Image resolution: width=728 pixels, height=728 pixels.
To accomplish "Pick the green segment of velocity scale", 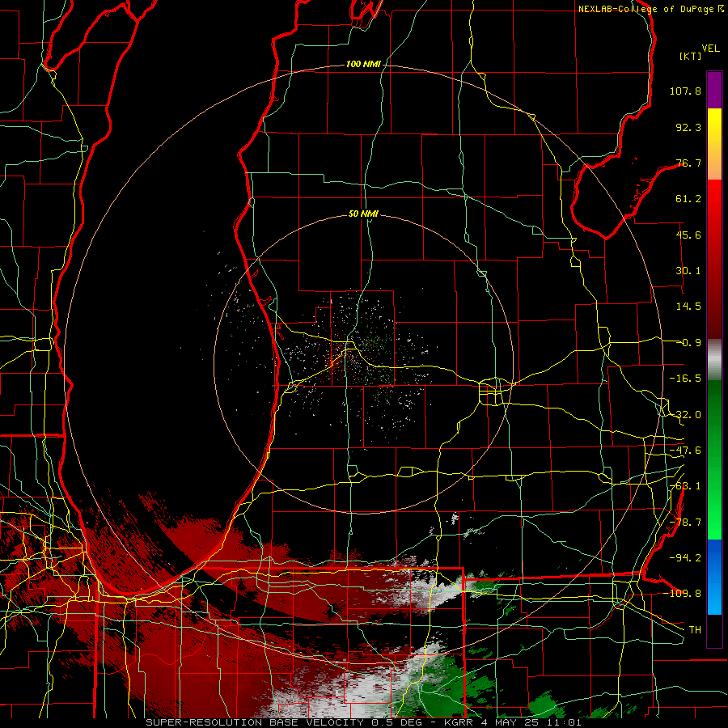I will 714,459.
